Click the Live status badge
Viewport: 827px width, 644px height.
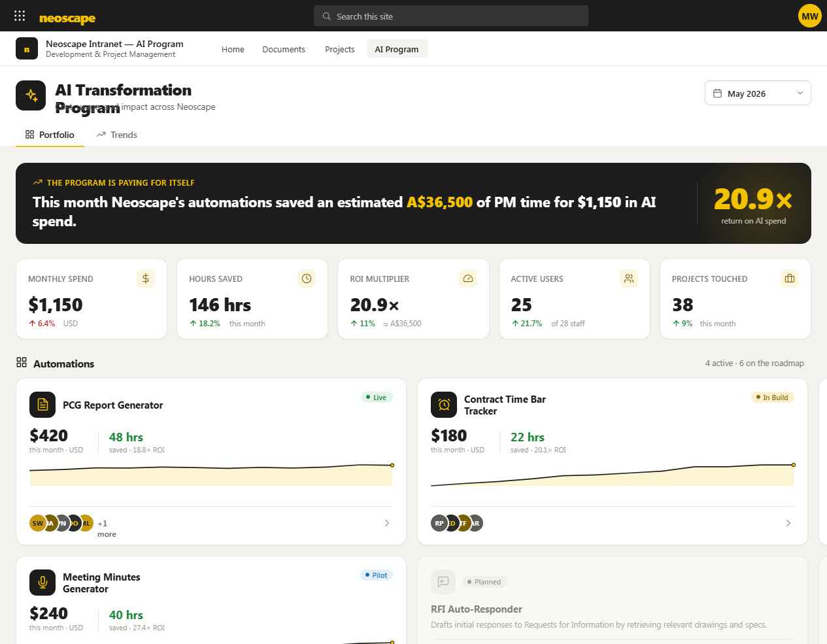pos(377,398)
